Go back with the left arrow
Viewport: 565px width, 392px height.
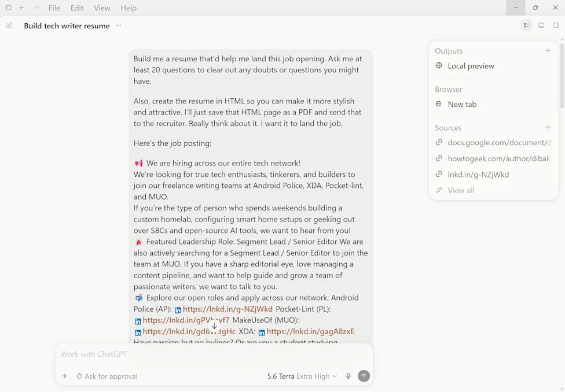pos(22,8)
